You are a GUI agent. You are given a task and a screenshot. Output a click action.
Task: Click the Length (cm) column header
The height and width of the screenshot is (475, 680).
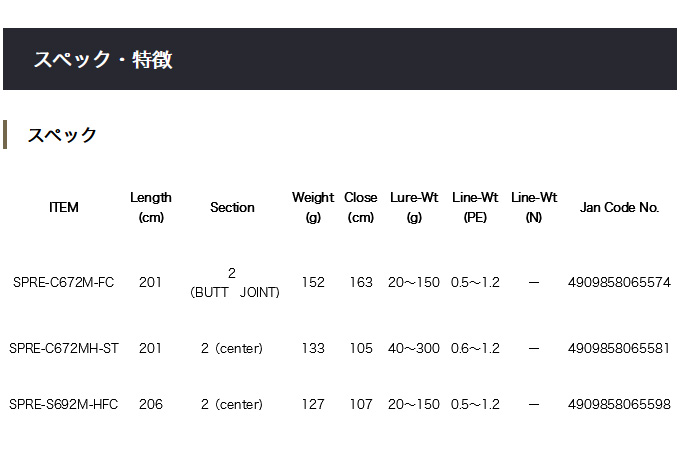(x=151, y=207)
